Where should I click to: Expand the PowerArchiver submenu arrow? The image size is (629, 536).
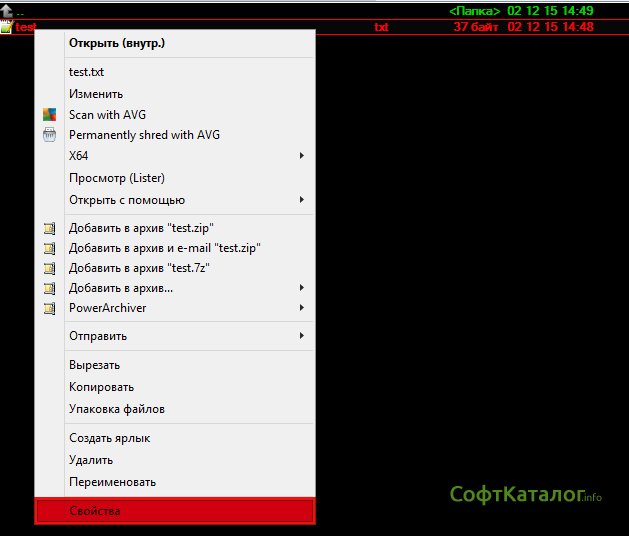coord(302,309)
